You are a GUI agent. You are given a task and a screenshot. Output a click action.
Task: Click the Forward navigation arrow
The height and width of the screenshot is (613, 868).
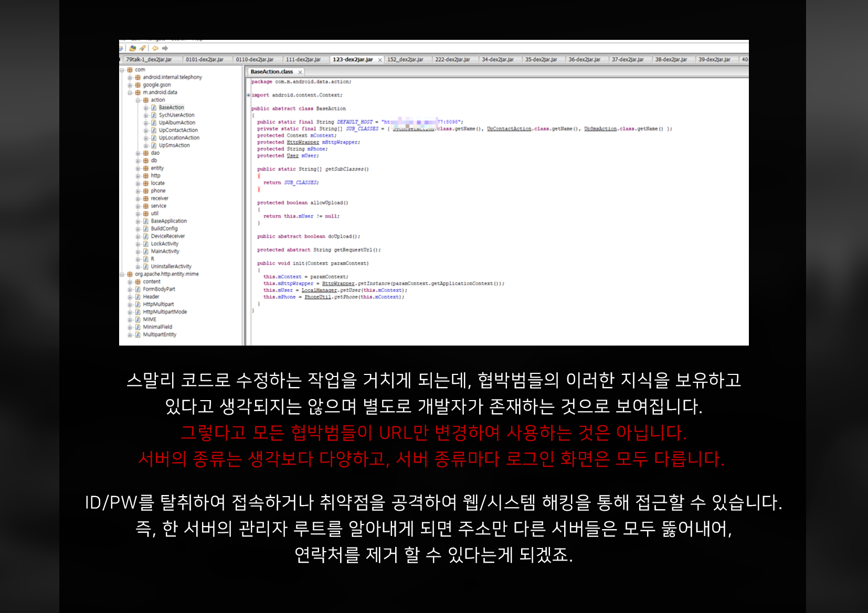click(x=165, y=48)
